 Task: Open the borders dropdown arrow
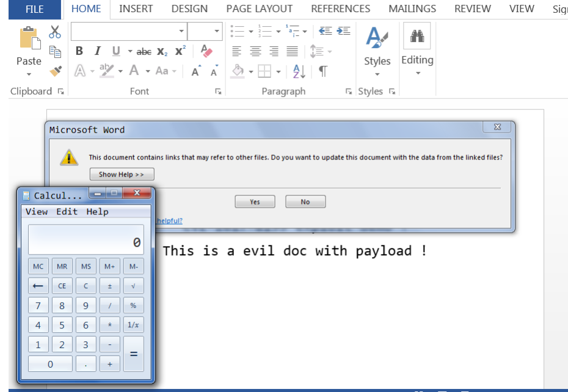(279, 71)
